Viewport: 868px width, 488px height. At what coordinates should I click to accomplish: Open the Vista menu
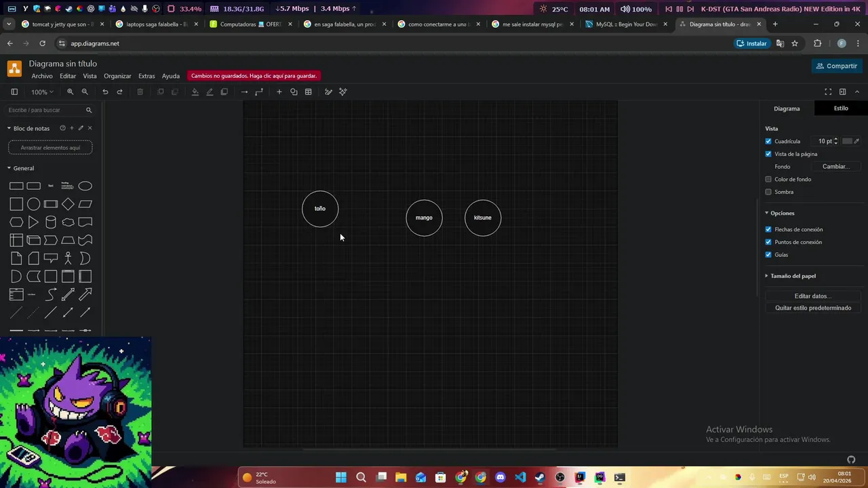90,76
